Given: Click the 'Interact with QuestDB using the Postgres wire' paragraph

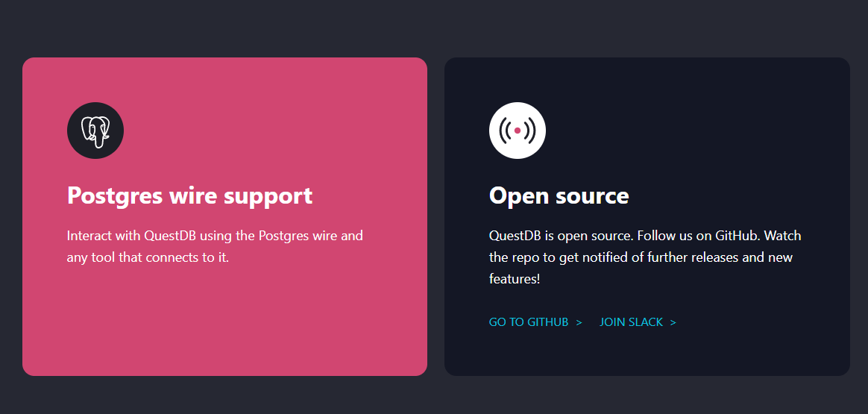Looking at the screenshot, I should [215, 246].
